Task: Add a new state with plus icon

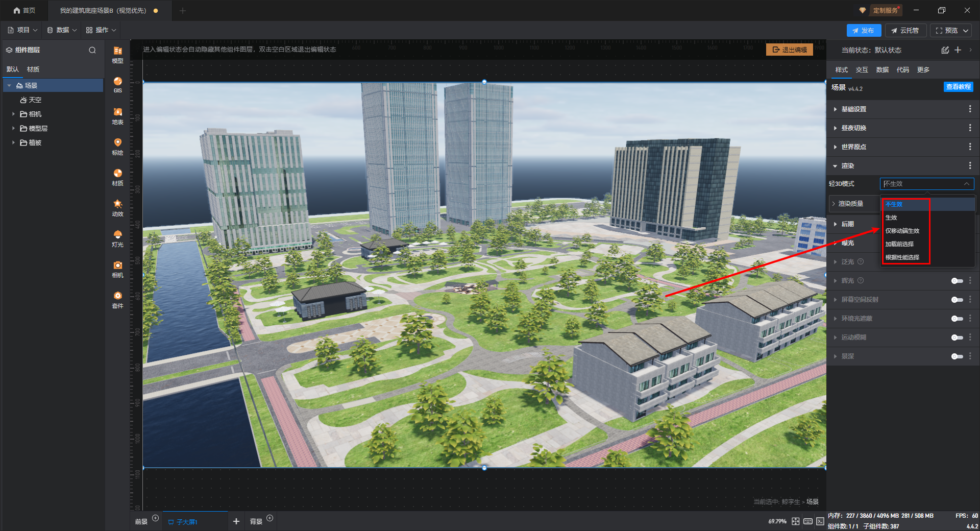Action: point(958,50)
